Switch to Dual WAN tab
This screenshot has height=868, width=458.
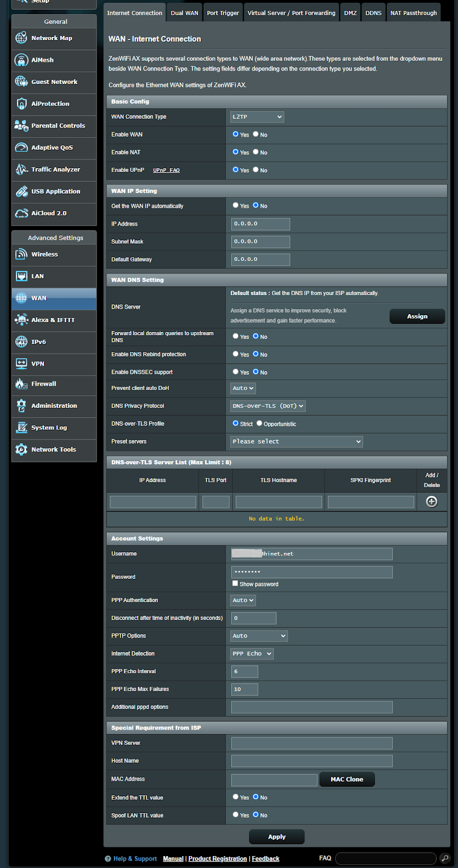pyautogui.click(x=185, y=13)
